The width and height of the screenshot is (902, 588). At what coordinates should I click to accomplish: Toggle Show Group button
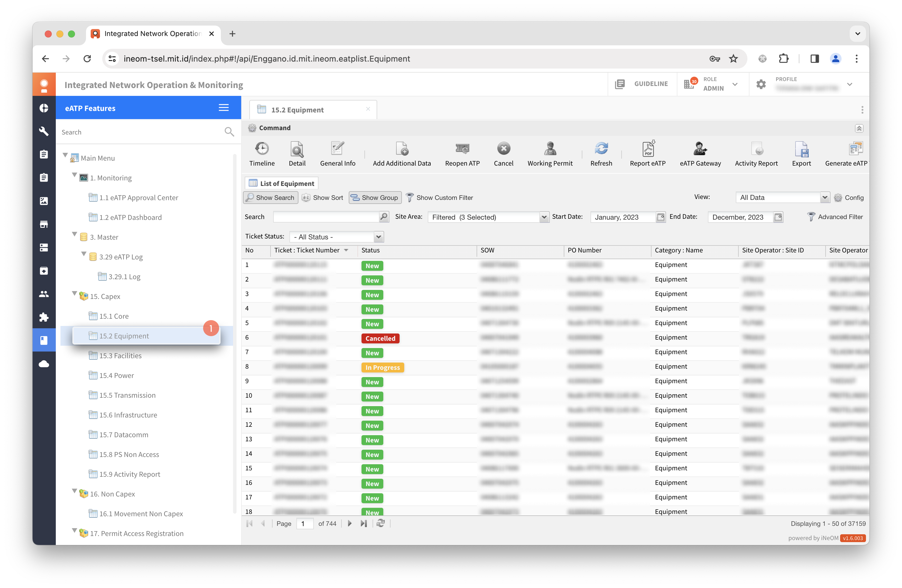click(x=375, y=197)
